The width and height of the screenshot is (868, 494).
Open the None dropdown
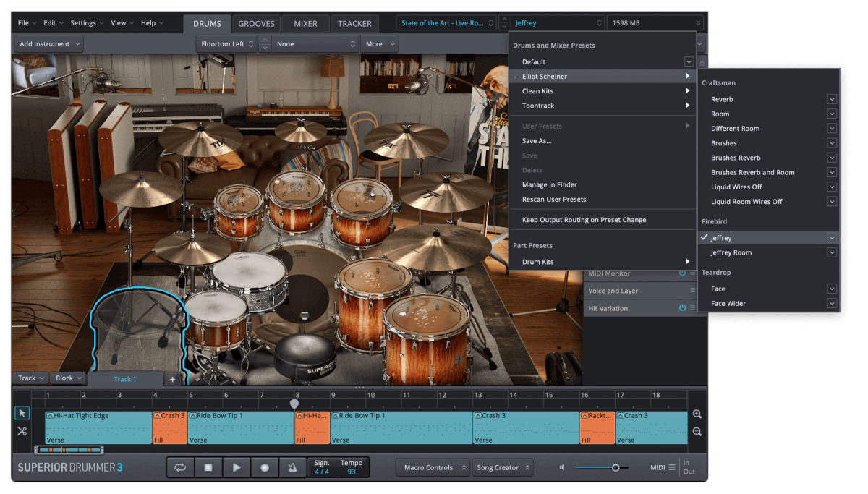pyautogui.click(x=316, y=44)
